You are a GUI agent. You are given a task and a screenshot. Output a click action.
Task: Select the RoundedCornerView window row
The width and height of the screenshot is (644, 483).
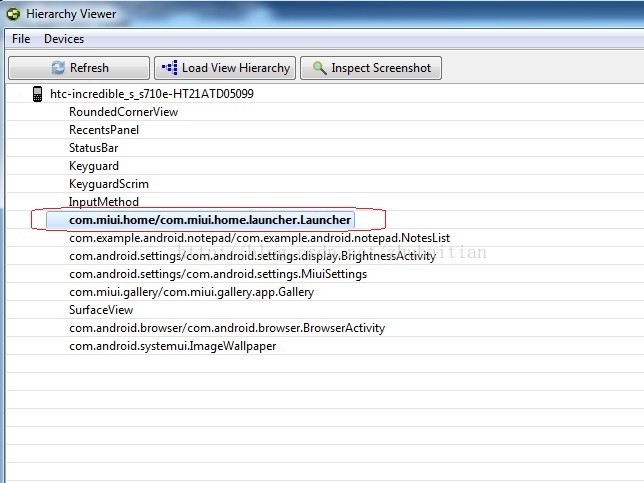(x=123, y=112)
